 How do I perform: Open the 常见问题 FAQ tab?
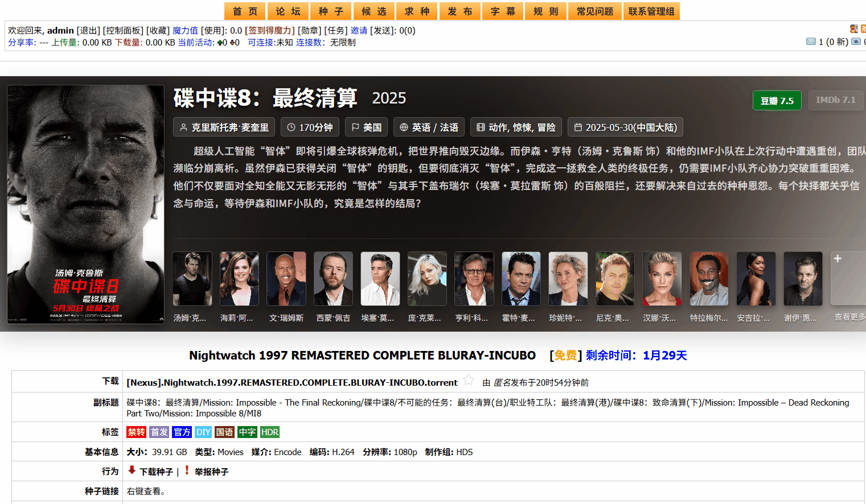595,11
